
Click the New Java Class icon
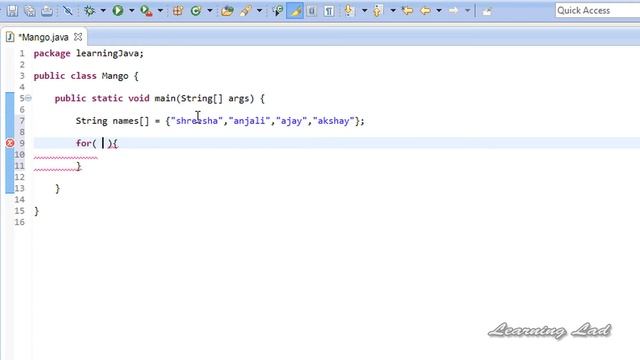(196, 11)
